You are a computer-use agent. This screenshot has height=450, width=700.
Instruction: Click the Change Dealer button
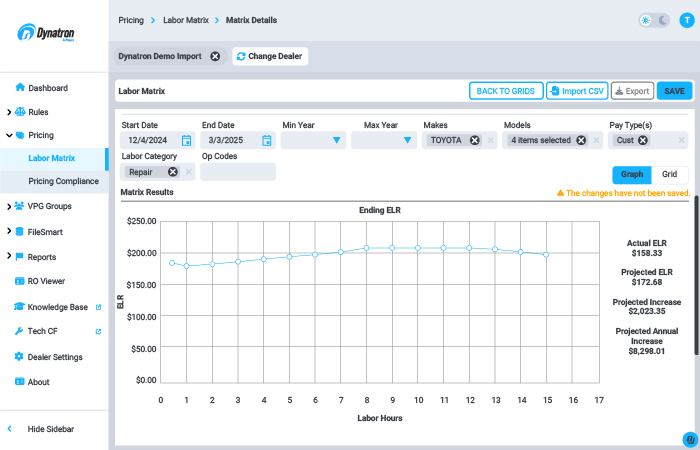[x=270, y=56]
